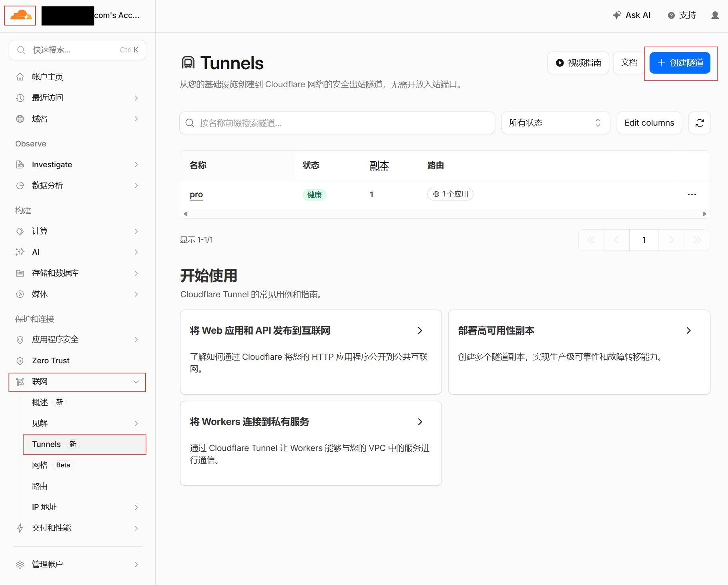Viewport: 728px width, 585px height.
Task: Click the 副本 column header
Action: point(379,165)
